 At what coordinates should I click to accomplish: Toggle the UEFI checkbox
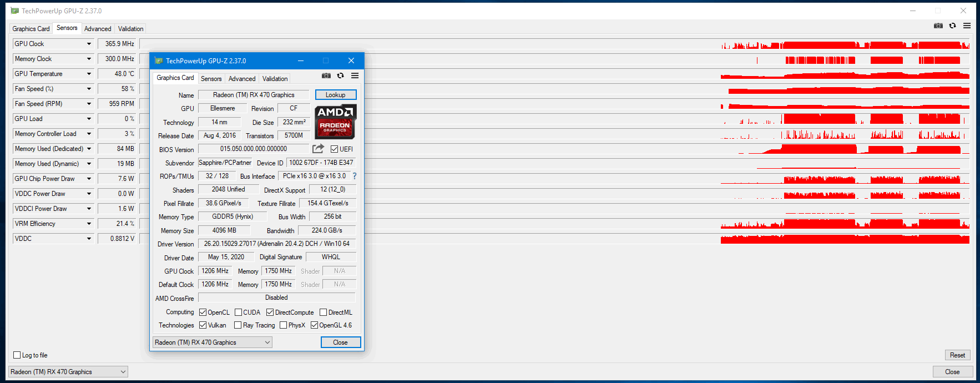point(334,149)
